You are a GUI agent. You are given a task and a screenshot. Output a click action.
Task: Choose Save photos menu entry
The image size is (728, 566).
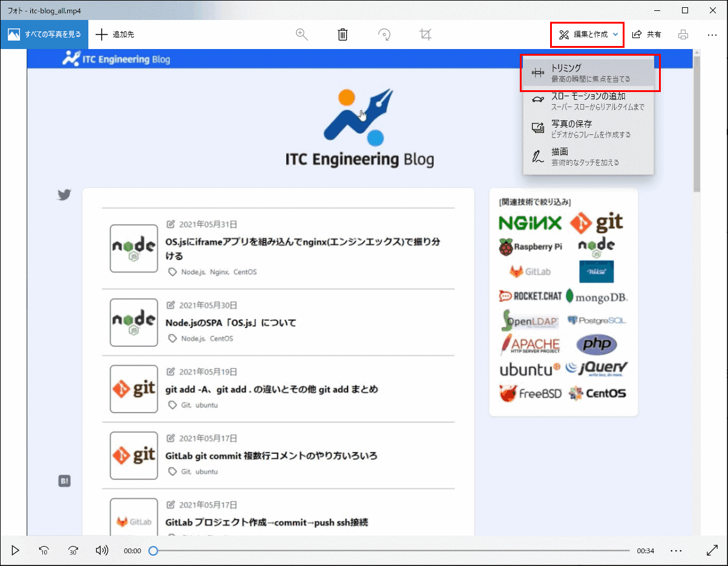pyautogui.click(x=589, y=128)
